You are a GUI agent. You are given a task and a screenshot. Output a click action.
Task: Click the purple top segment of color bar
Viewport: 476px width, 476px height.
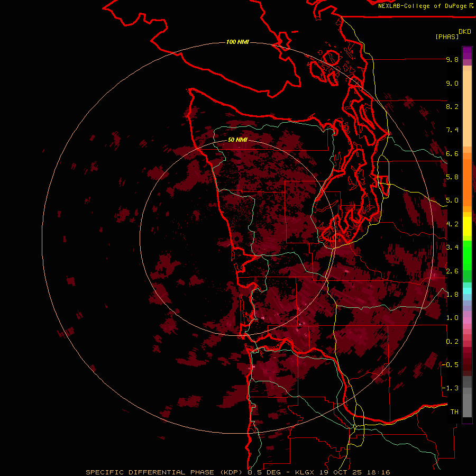point(467,53)
